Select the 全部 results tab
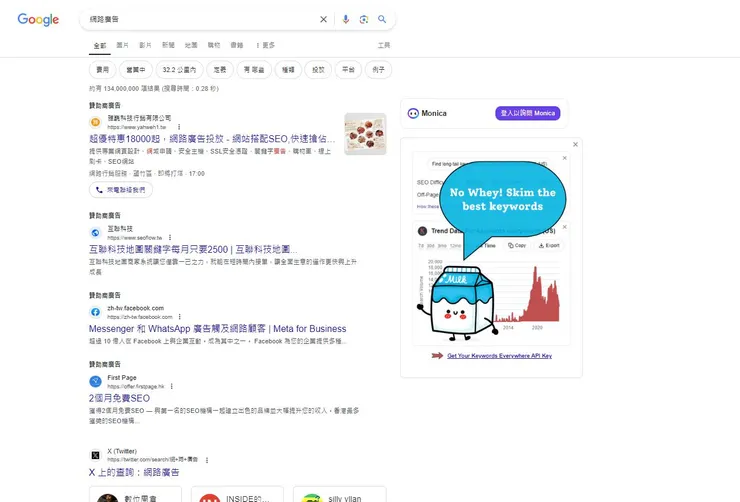 pos(100,45)
